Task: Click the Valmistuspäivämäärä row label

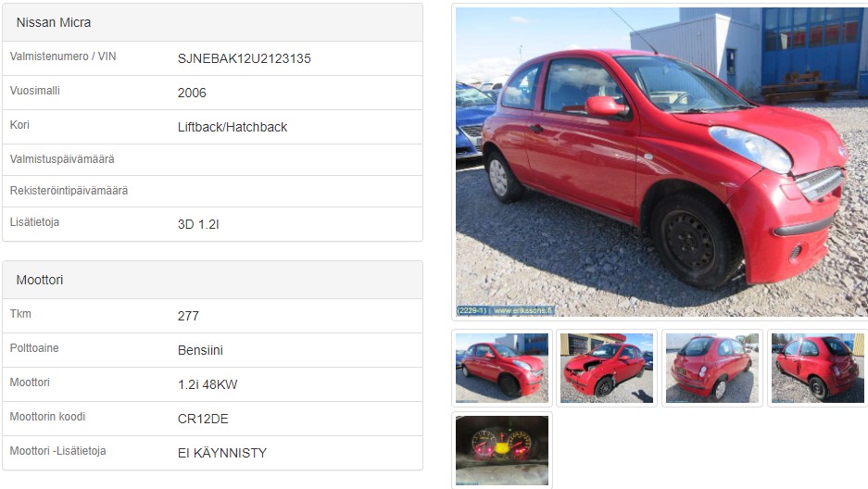Action: pyautogui.click(x=62, y=159)
